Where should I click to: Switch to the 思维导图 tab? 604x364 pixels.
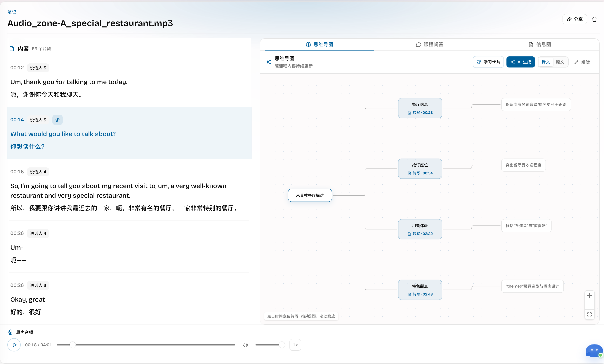coord(319,44)
